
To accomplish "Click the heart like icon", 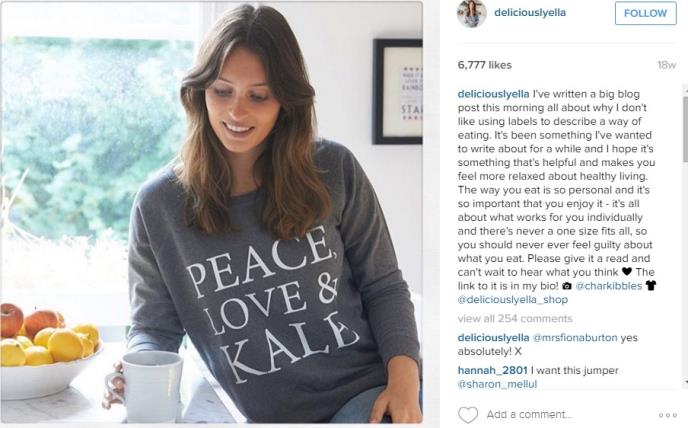I will click(468, 414).
